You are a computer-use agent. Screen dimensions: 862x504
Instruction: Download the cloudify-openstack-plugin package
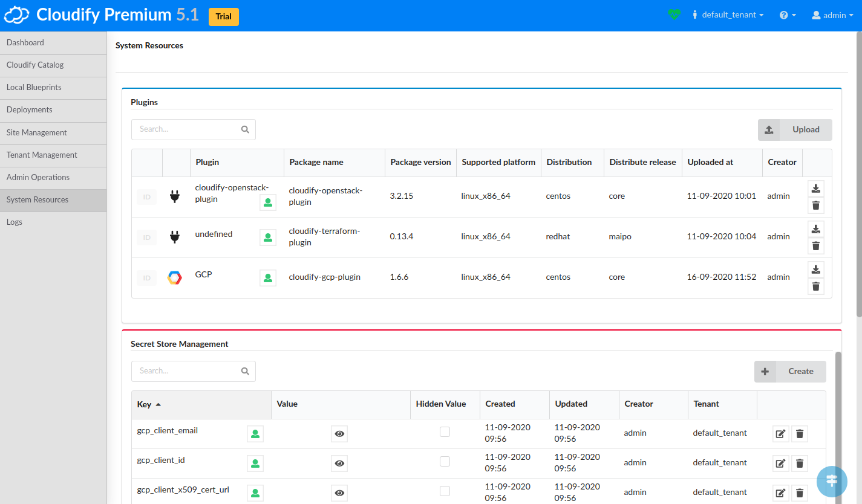[816, 189]
